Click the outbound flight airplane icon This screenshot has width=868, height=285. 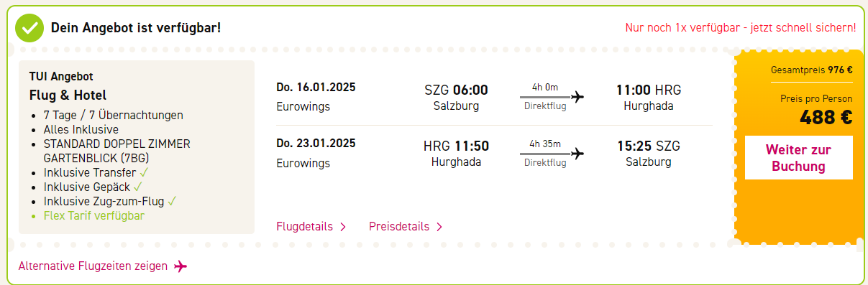click(x=577, y=96)
